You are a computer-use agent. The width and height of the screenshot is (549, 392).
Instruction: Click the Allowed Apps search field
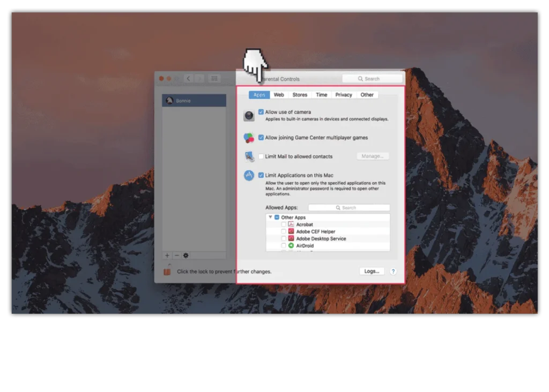click(348, 208)
